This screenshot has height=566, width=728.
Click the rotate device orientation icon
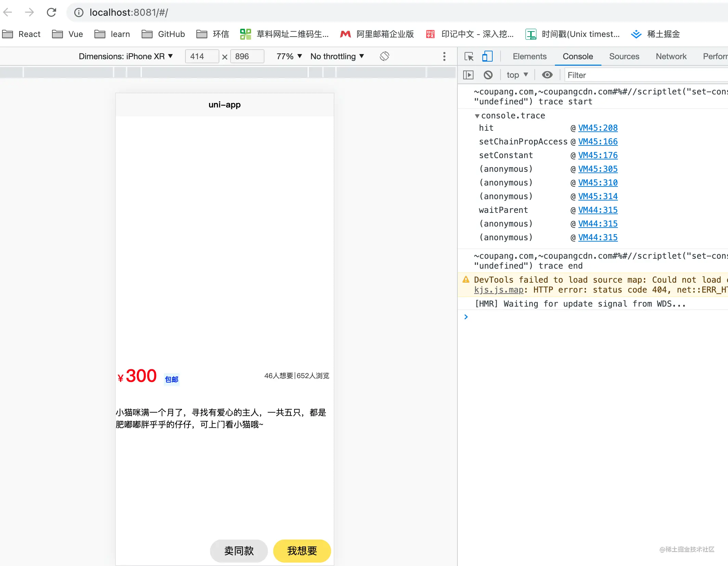pos(385,56)
